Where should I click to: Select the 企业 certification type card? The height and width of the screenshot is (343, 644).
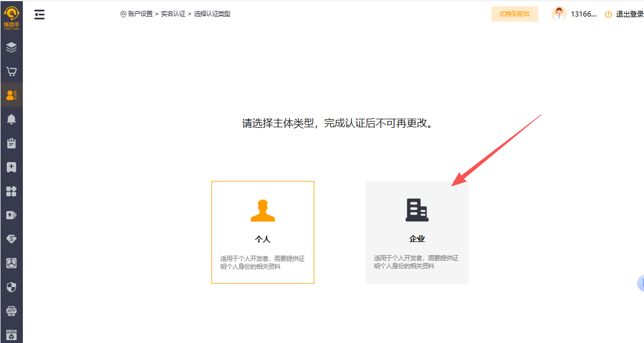[417, 232]
